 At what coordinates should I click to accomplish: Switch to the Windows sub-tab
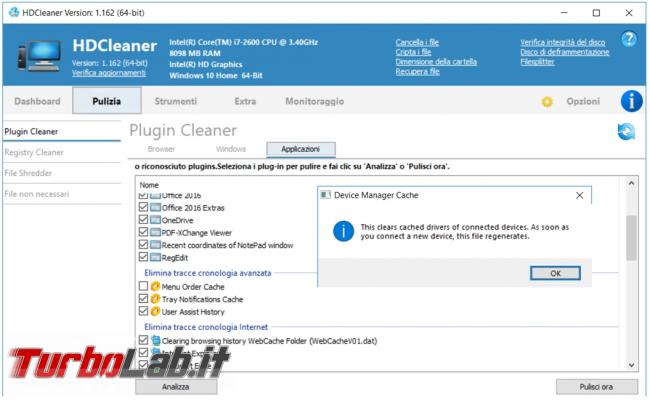tap(230, 149)
